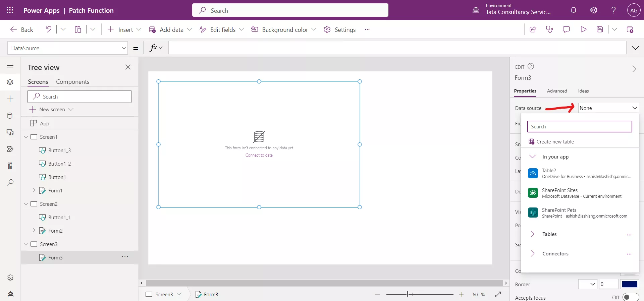Expand Form2 node in tree view

coord(34,230)
